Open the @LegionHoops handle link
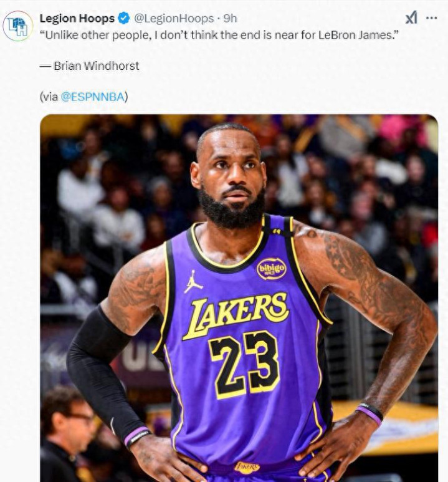This screenshot has height=482, width=448. point(174,19)
